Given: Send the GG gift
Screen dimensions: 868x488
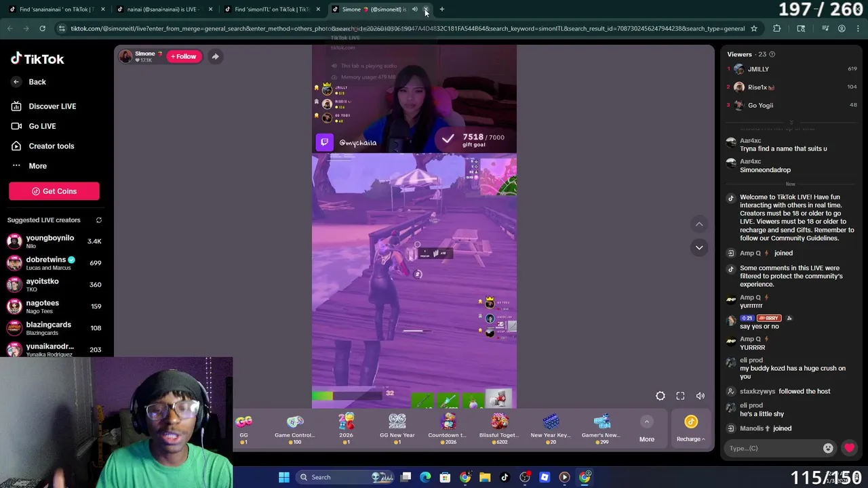Looking at the screenshot, I should click(243, 429).
